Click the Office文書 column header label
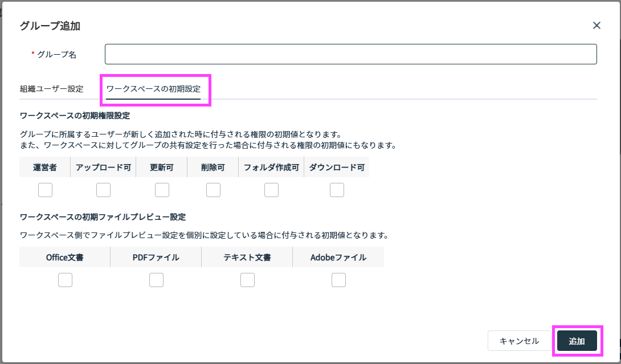 (x=65, y=257)
